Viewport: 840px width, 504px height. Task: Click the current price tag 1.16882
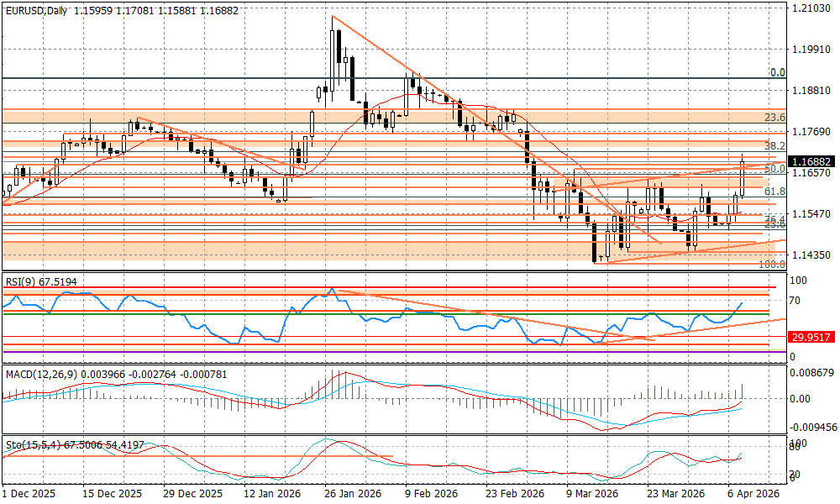(x=811, y=161)
